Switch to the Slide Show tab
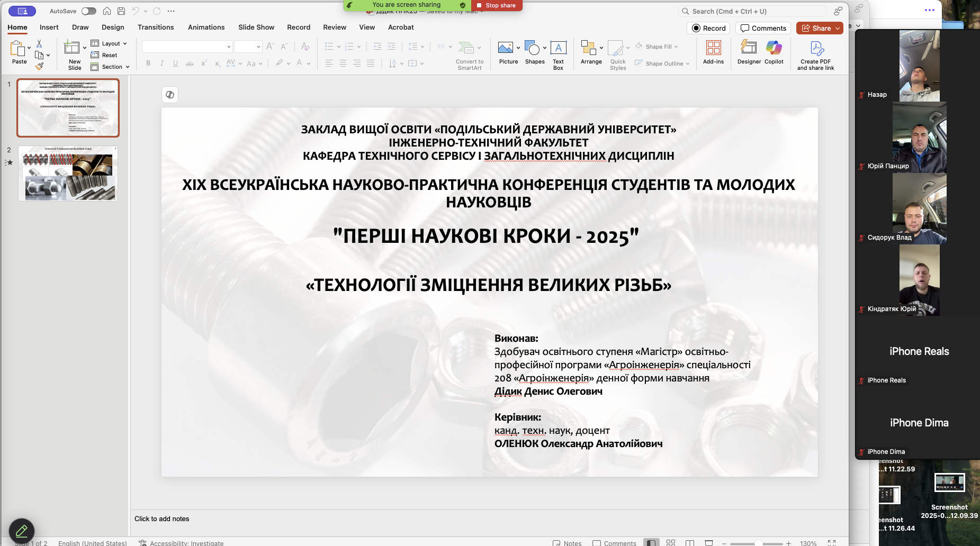Viewport: 980px width, 546px height. coord(256,28)
